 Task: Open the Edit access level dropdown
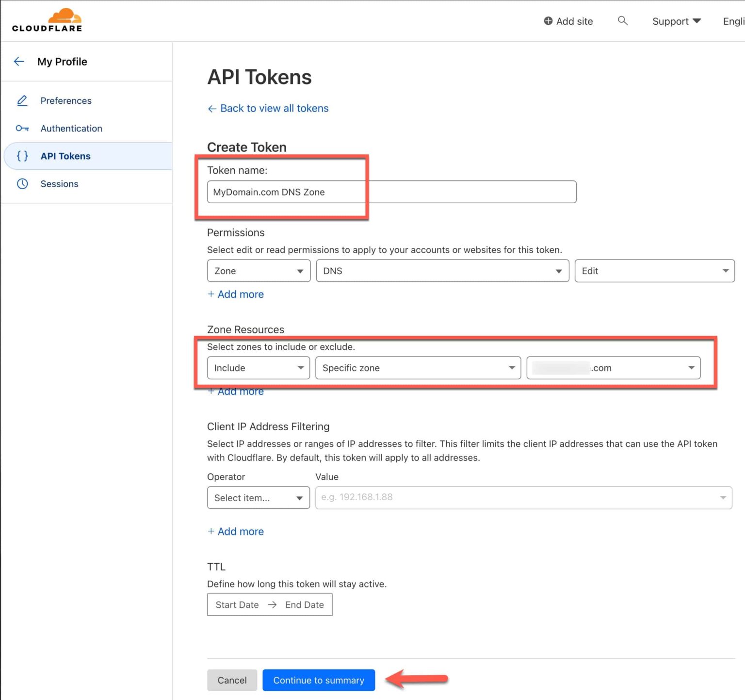pyautogui.click(x=654, y=271)
